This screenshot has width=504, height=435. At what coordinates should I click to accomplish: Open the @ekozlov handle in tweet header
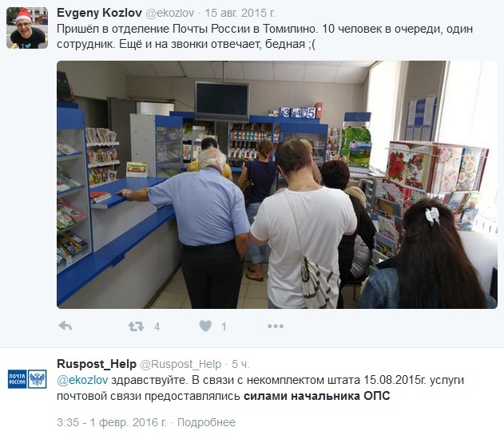click(x=170, y=14)
